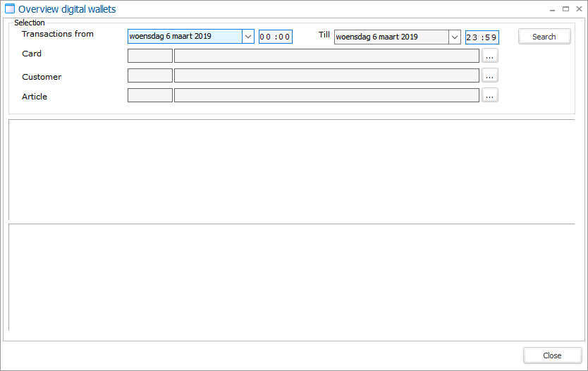Open the Article lookup browse button
This screenshot has width=588, height=371.
click(490, 95)
